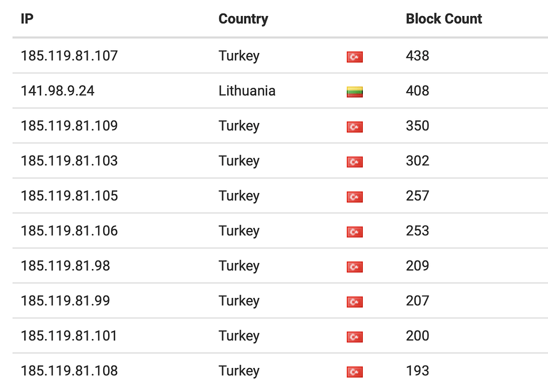
Task: Click the Turkey flag beside 185.119.81.109
Action: (354, 127)
